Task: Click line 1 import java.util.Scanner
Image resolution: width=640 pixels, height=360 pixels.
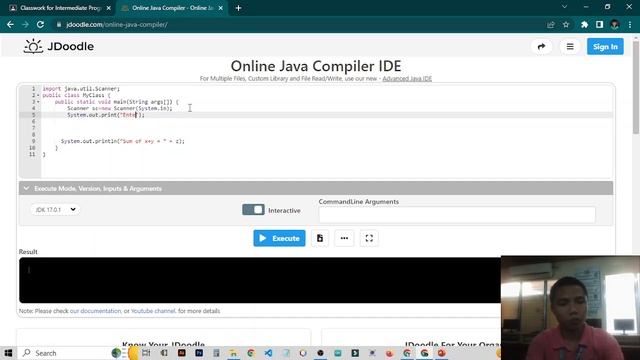Action: pyautogui.click(x=81, y=89)
